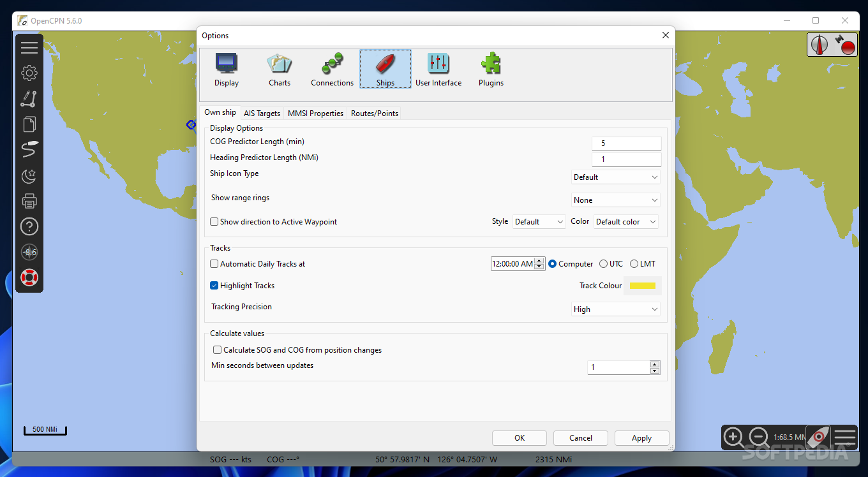Open the Show range rings dropdown
Screen dimensions: 868x477
pos(616,200)
